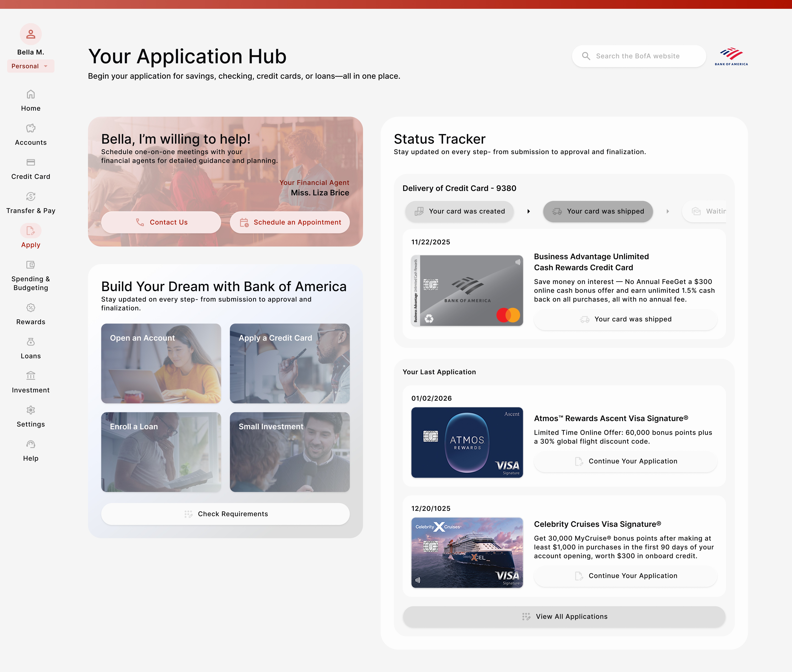Click arrow after 'Your card was shipped' step

click(667, 211)
